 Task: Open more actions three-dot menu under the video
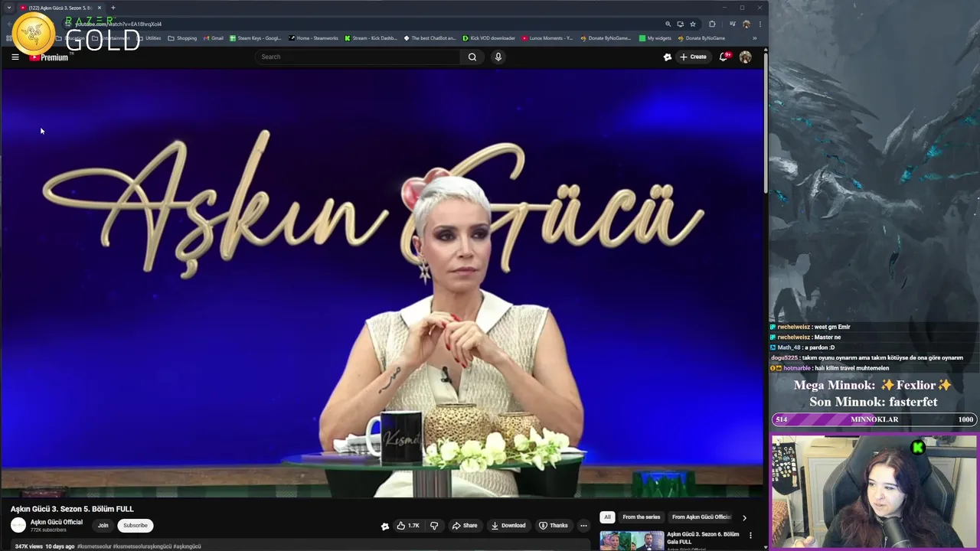[x=583, y=526]
